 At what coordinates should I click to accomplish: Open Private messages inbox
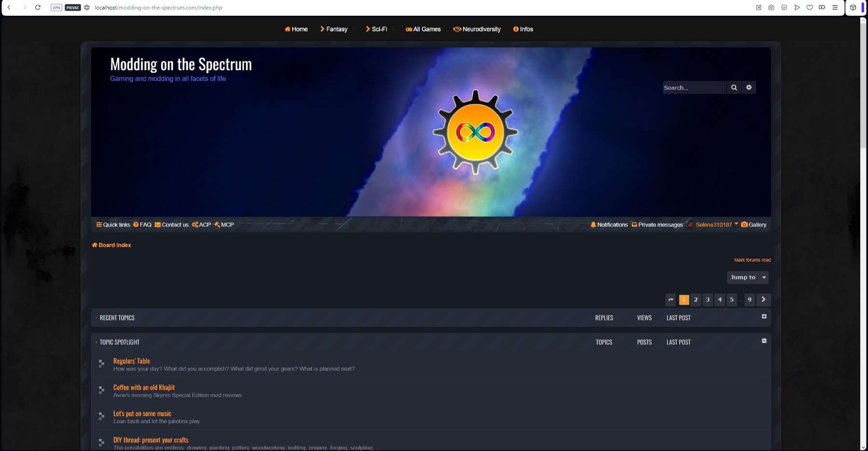[657, 225]
